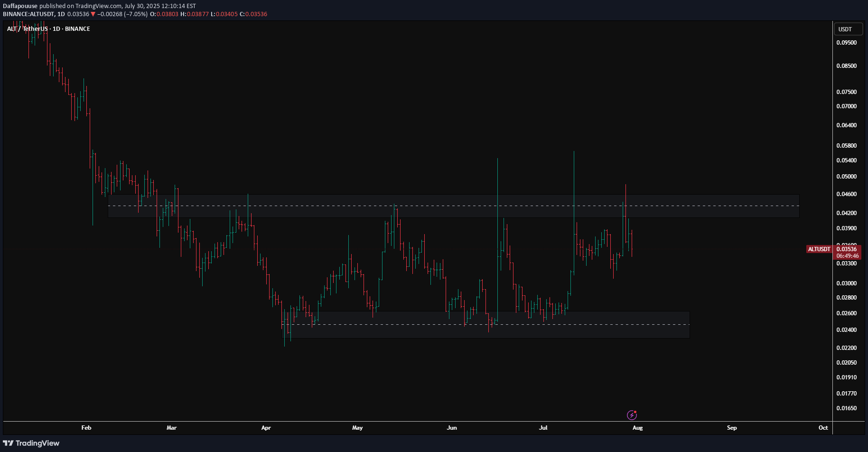868x452 pixels.
Task: Click the 0.02600 price axis label
Action: (847, 313)
